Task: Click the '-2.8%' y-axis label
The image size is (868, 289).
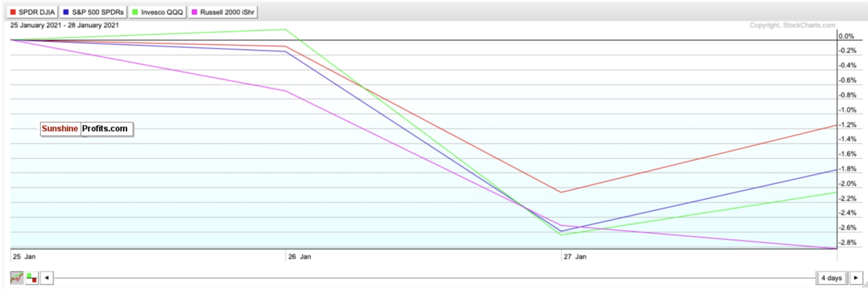Action: [848, 242]
